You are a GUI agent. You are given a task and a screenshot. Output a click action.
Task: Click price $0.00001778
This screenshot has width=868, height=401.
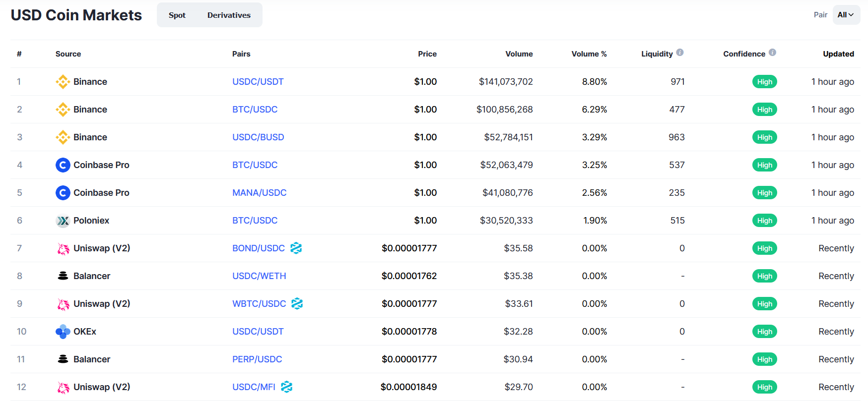tap(409, 332)
